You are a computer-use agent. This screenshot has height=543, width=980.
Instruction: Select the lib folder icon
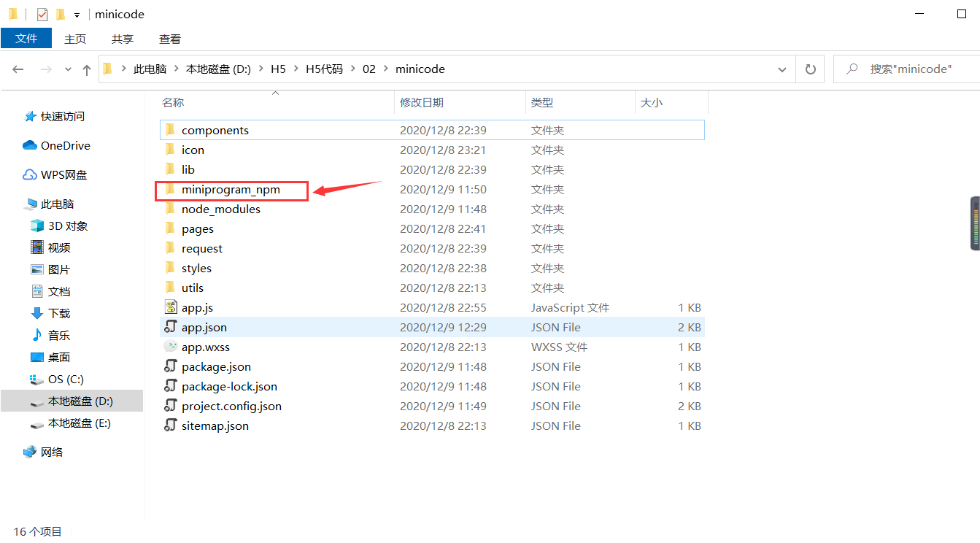tap(170, 169)
